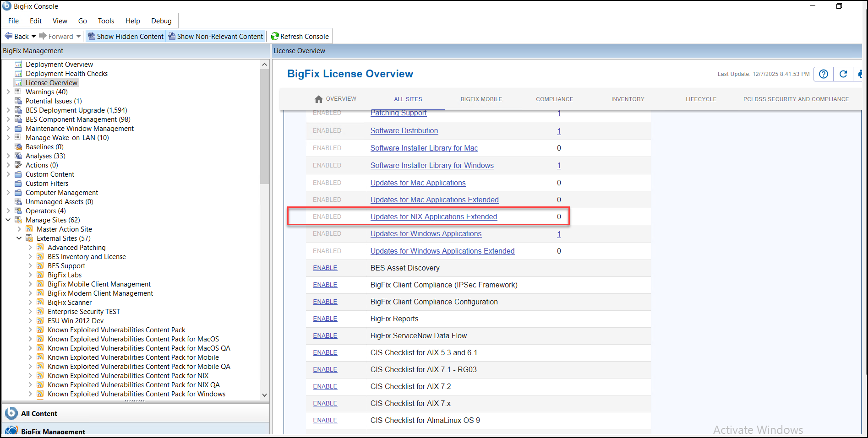Click the navigation tree vertical scrollbar thumb
Image resolution: width=868 pixels, height=438 pixels.
pyautogui.click(x=264, y=127)
